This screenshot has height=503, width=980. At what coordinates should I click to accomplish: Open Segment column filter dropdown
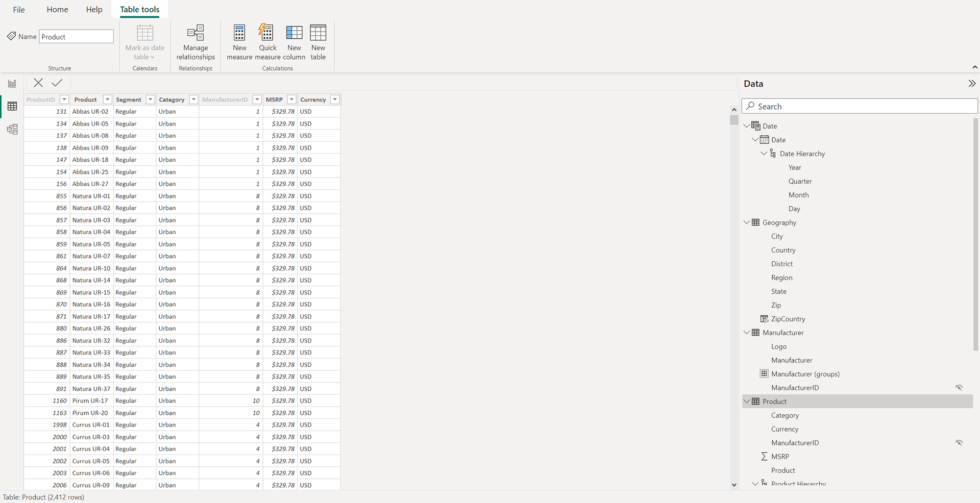pyautogui.click(x=150, y=99)
